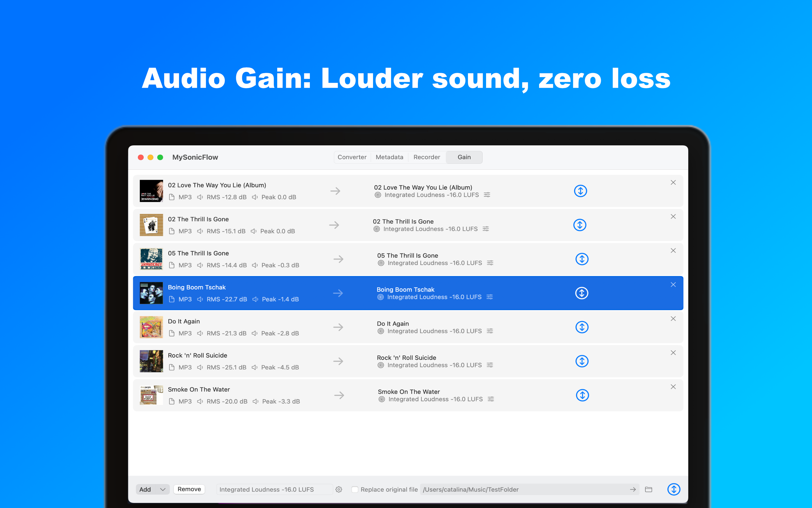Open loudness settings for Smoke On The Water
The width and height of the screenshot is (812, 508).
[x=491, y=399]
